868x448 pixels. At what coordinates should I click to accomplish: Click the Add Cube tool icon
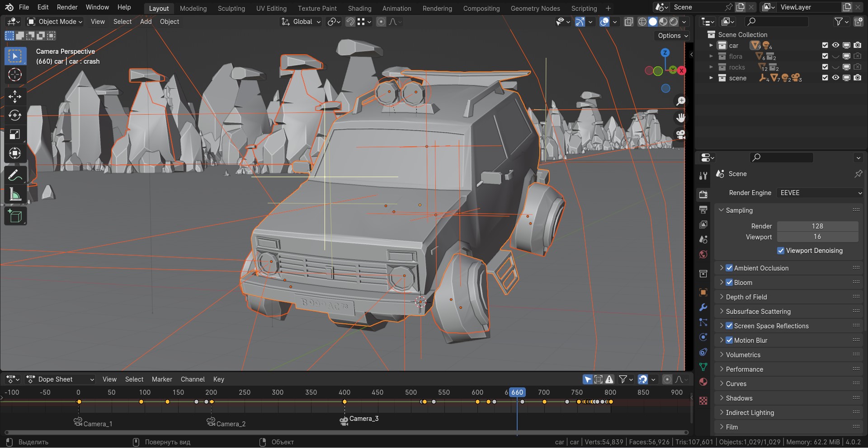pyautogui.click(x=15, y=216)
